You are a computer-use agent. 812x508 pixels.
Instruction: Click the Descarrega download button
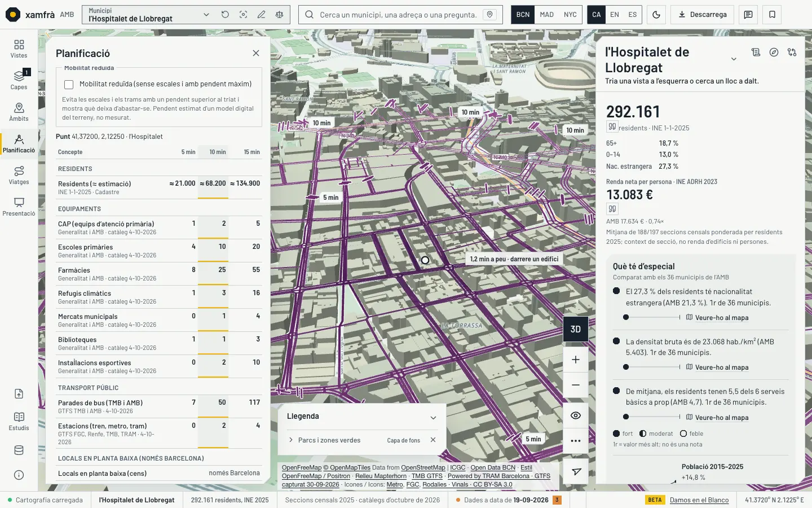coord(703,15)
